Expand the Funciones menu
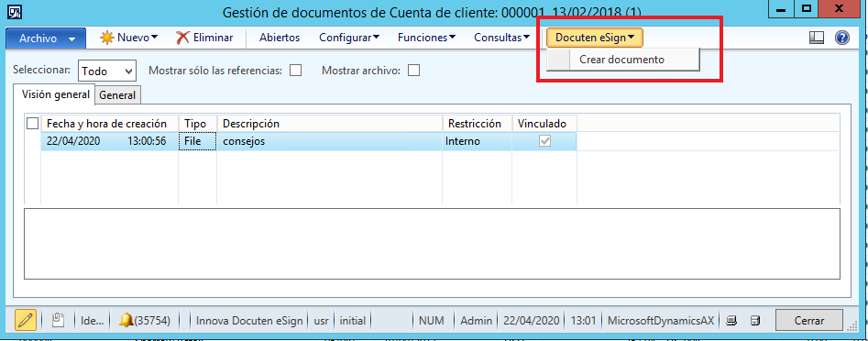This screenshot has width=868, height=341. (426, 38)
